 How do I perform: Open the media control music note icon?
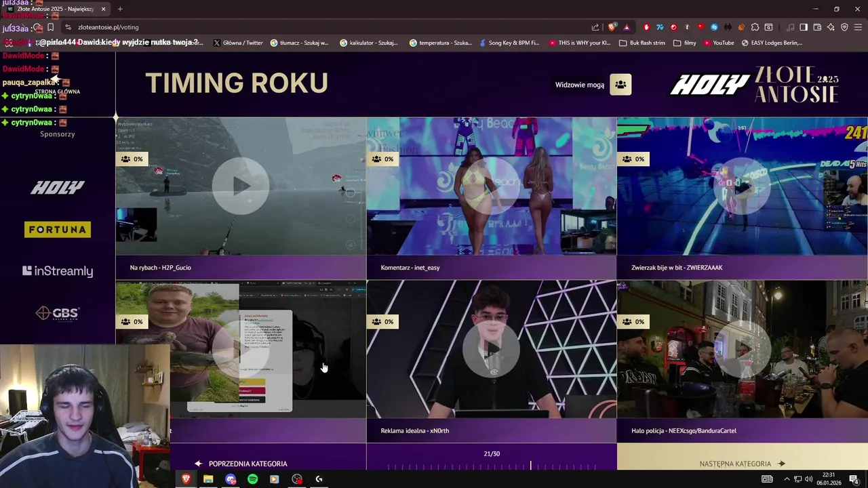click(790, 27)
